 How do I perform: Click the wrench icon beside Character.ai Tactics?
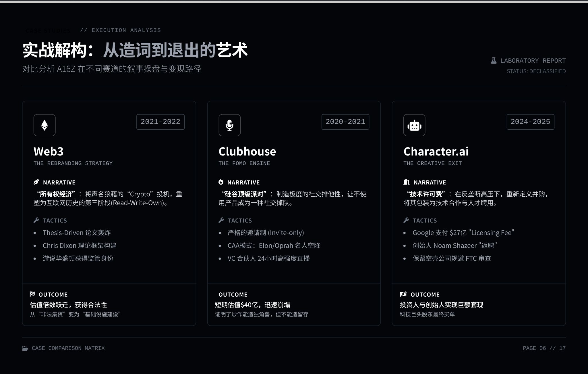pos(406,220)
